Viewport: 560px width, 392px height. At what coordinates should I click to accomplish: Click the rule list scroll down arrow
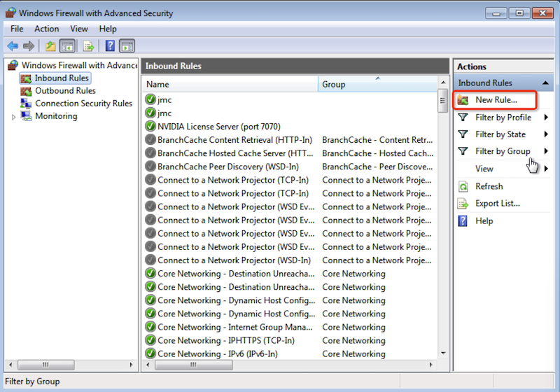tap(443, 353)
